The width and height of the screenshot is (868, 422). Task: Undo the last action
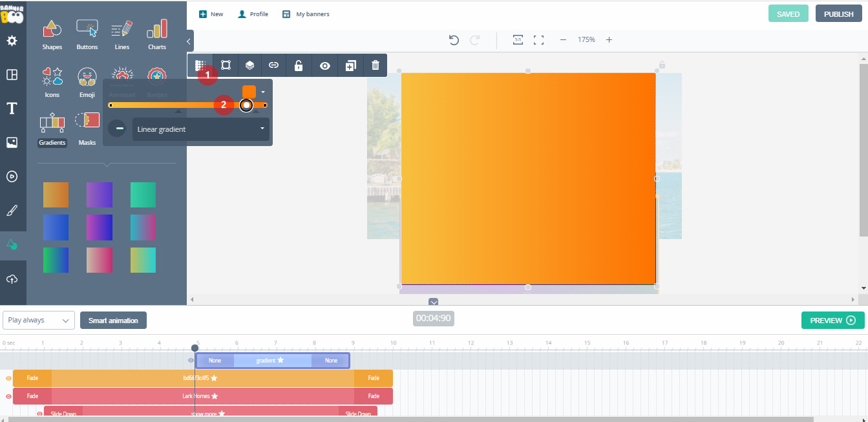point(454,40)
